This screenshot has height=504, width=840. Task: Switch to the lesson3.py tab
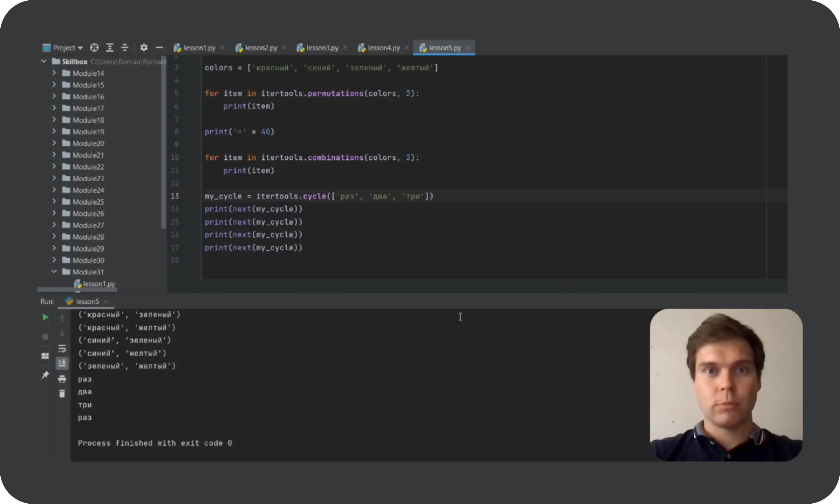coord(322,48)
